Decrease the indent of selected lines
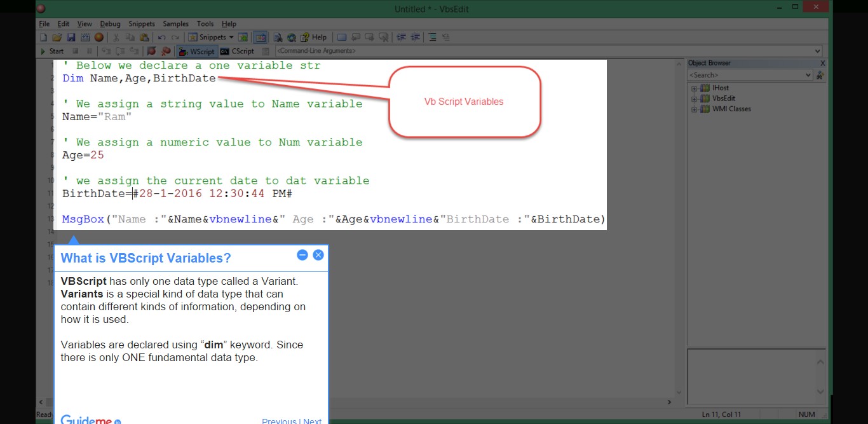This screenshot has height=424, width=868. click(415, 38)
